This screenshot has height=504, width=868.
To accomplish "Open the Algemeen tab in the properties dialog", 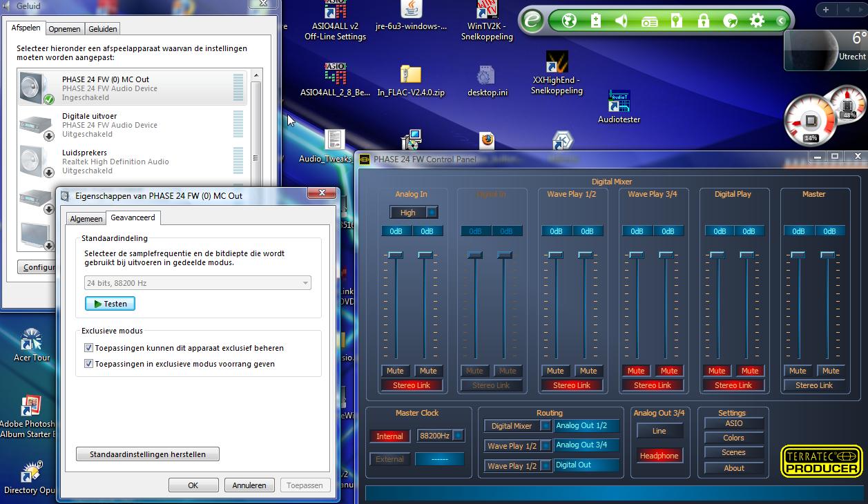I will 86,219.
